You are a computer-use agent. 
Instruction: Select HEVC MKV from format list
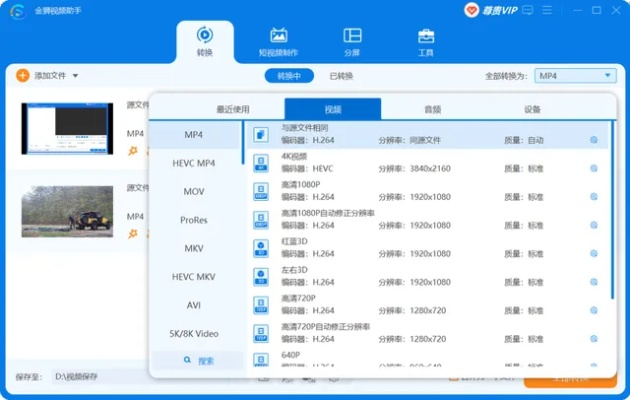(x=194, y=276)
